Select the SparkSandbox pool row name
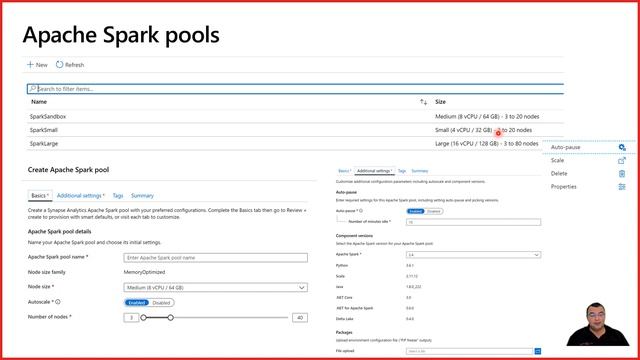 pos(48,117)
